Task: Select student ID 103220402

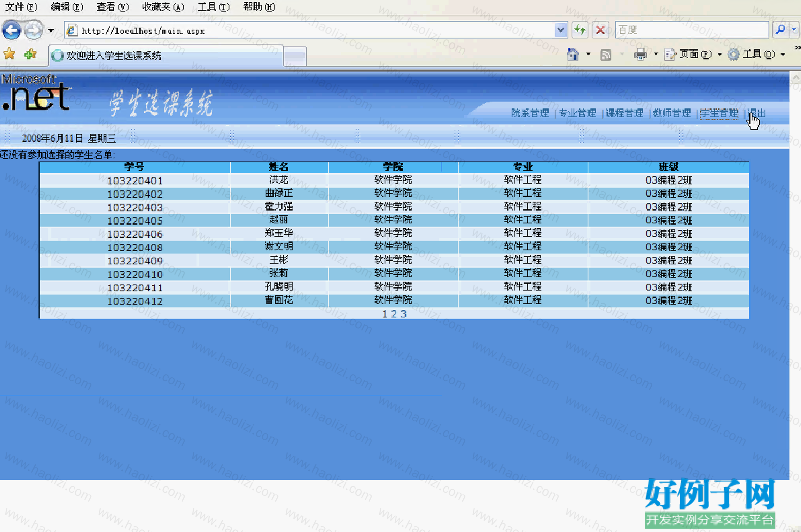Action: coord(135,194)
